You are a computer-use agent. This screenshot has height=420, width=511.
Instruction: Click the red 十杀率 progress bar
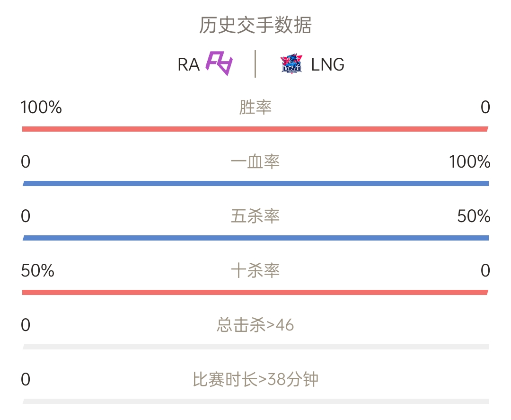coord(255,293)
